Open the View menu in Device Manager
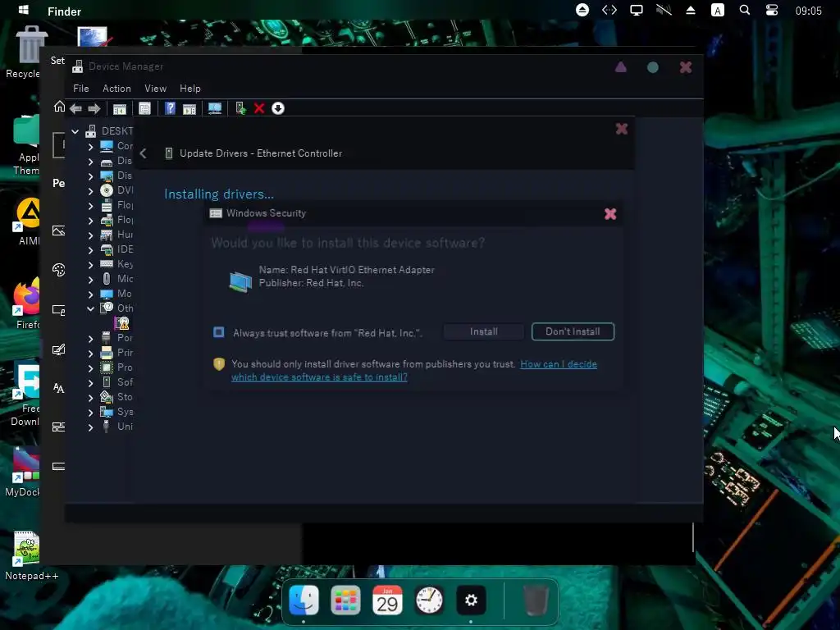This screenshot has height=630, width=840. (155, 89)
